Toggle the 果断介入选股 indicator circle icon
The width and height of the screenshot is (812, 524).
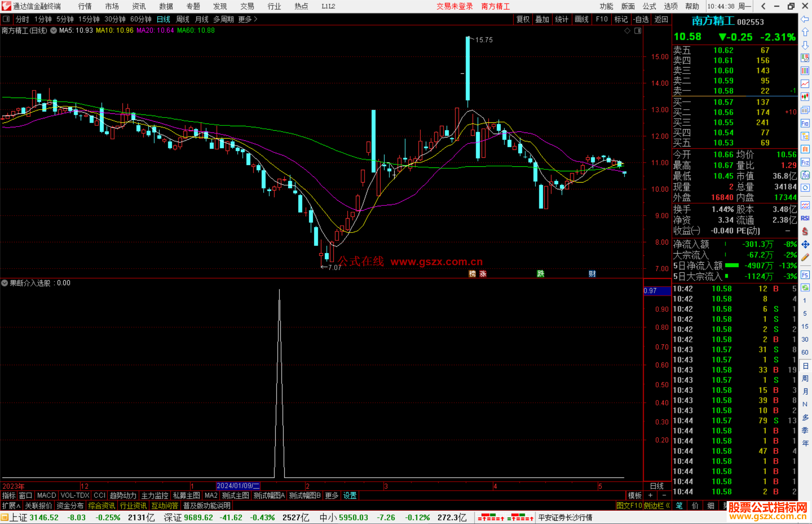5,283
